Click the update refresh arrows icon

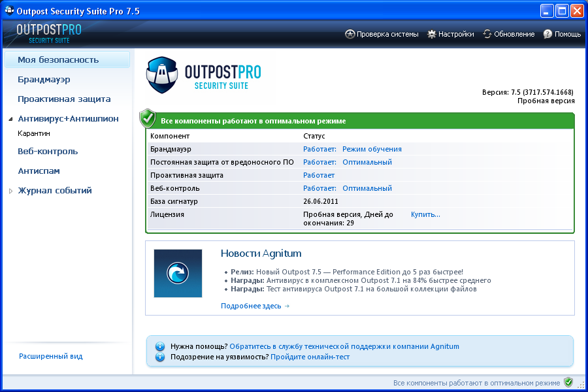[x=487, y=34]
